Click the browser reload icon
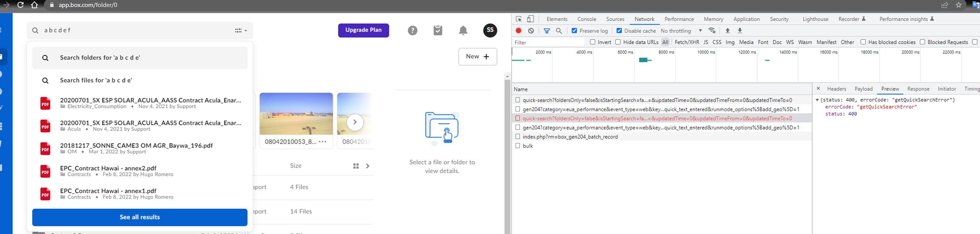The image size is (980, 234). click(x=21, y=5)
